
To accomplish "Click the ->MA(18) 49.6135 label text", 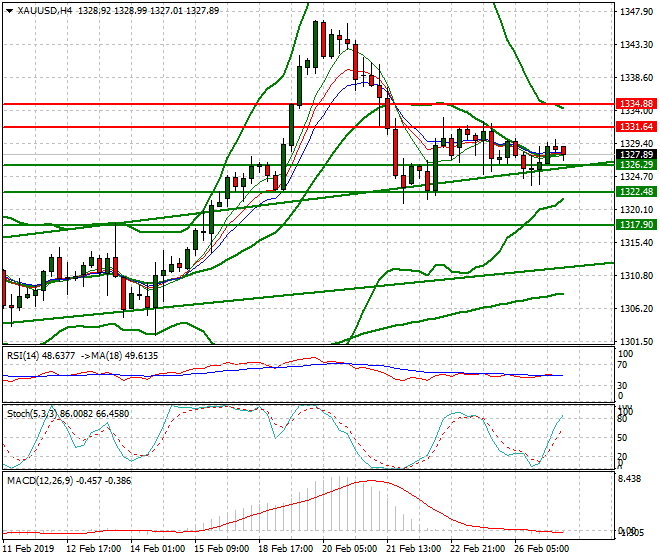I will (x=119, y=356).
